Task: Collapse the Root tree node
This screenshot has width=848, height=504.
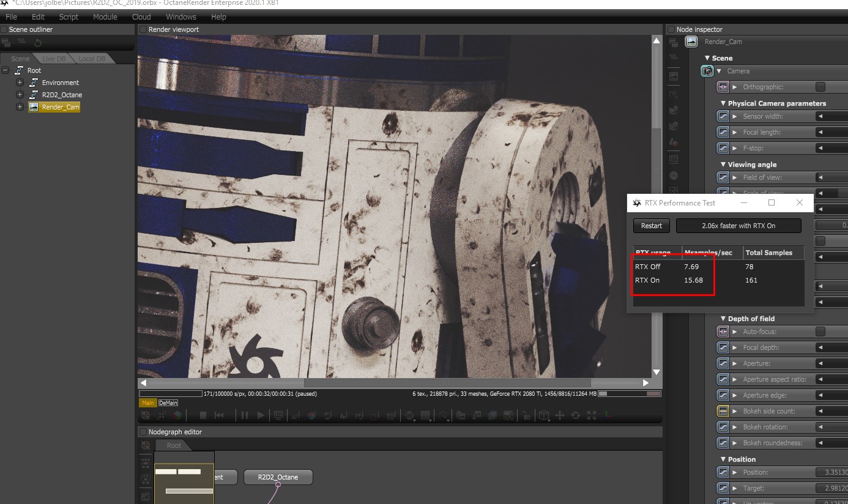Action: [6, 70]
